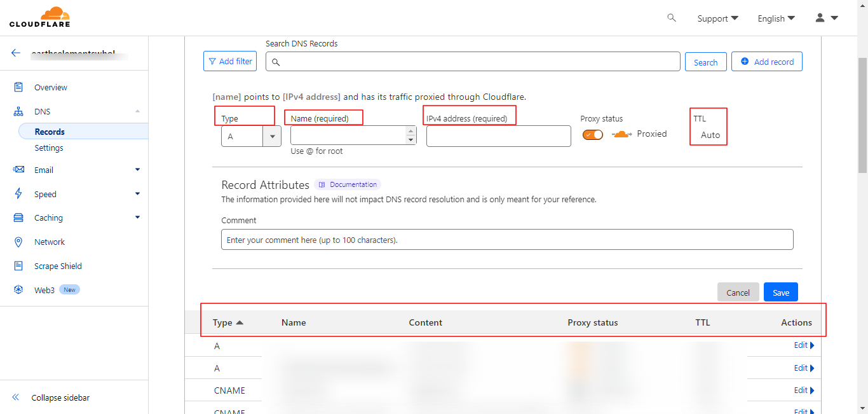
Task: Click the DNS network icon in sidebar
Action: 19,111
